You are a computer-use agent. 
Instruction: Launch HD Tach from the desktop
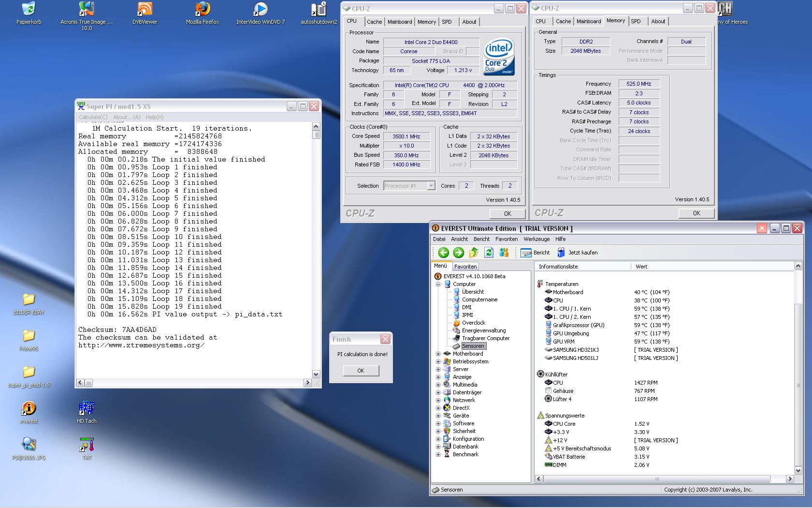(x=87, y=409)
